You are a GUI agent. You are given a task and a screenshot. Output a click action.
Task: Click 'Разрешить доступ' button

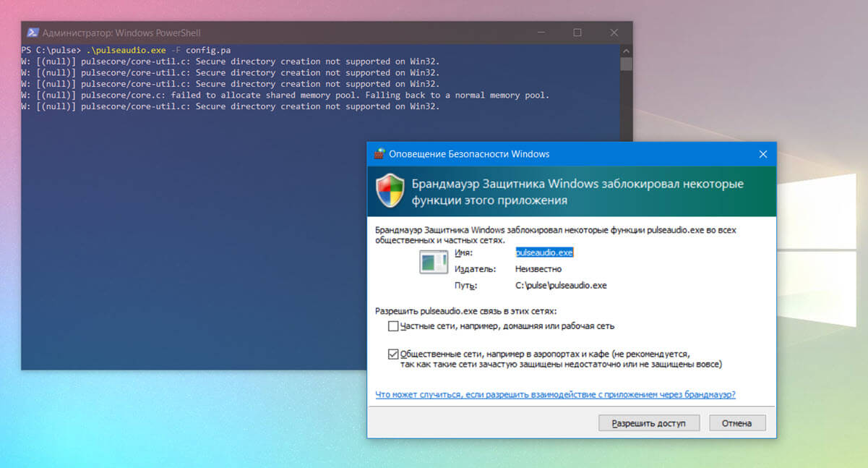pos(650,423)
